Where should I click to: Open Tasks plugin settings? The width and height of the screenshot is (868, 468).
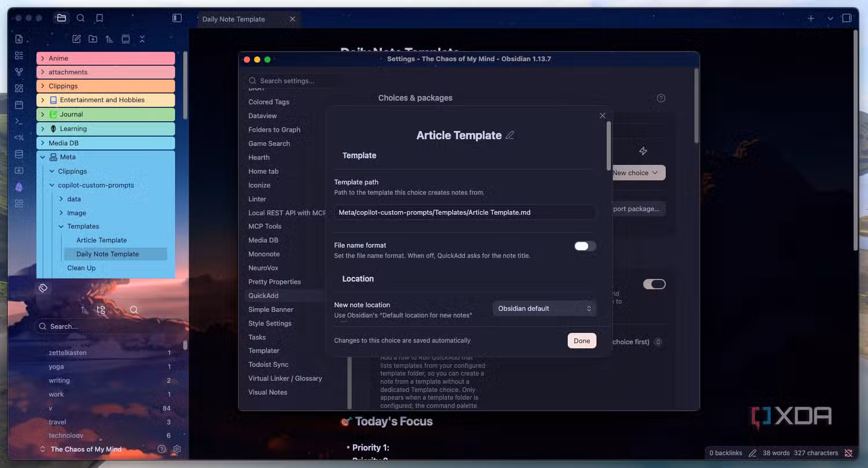(x=258, y=337)
